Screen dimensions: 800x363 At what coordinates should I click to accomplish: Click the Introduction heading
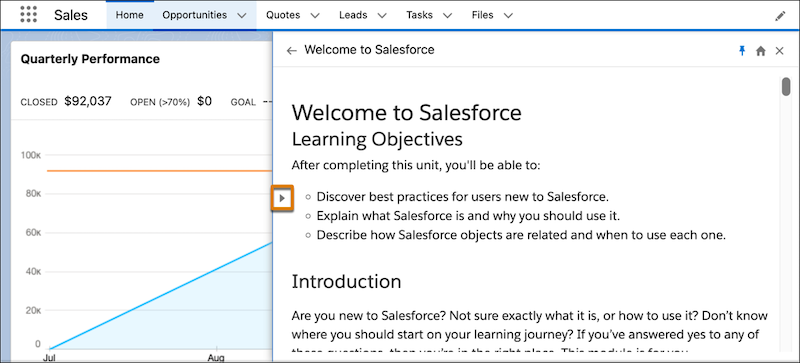[346, 281]
